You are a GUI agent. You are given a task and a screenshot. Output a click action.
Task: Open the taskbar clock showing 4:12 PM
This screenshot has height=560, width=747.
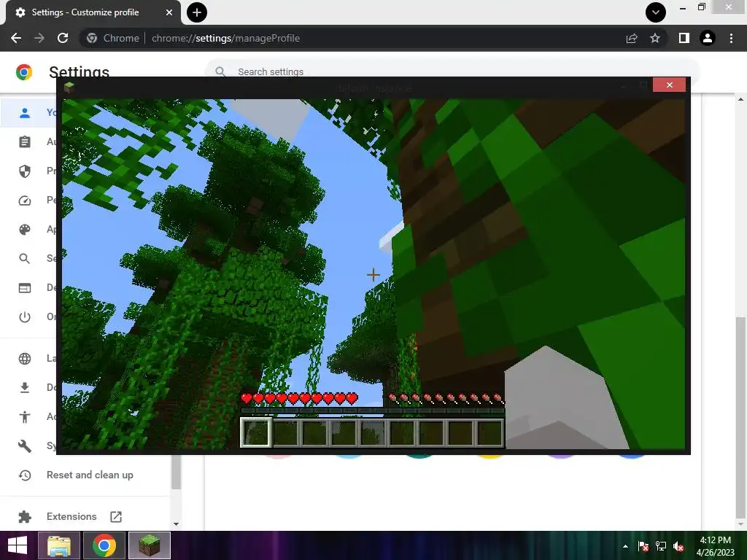pos(716,546)
